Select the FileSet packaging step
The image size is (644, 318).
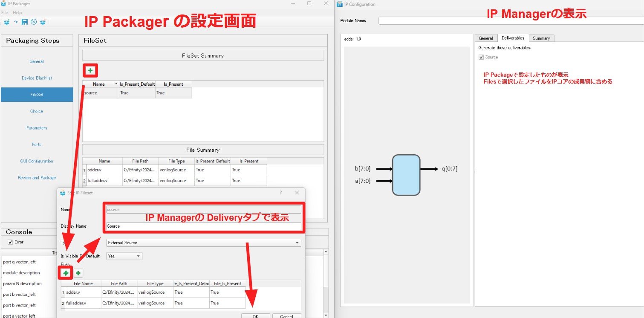[37, 95]
